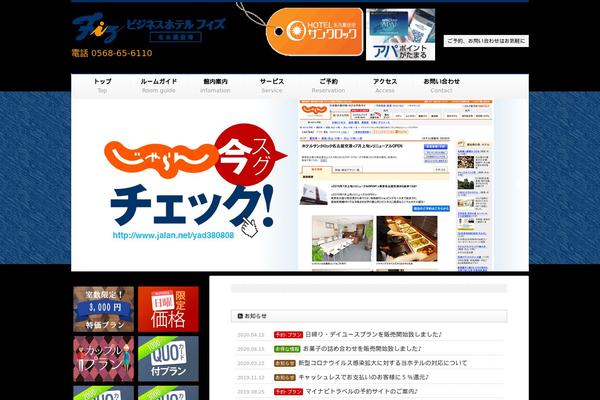Open the QUOカード付プラン banner
This screenshot has width=600, height=400.
click(x=168, y=359)
